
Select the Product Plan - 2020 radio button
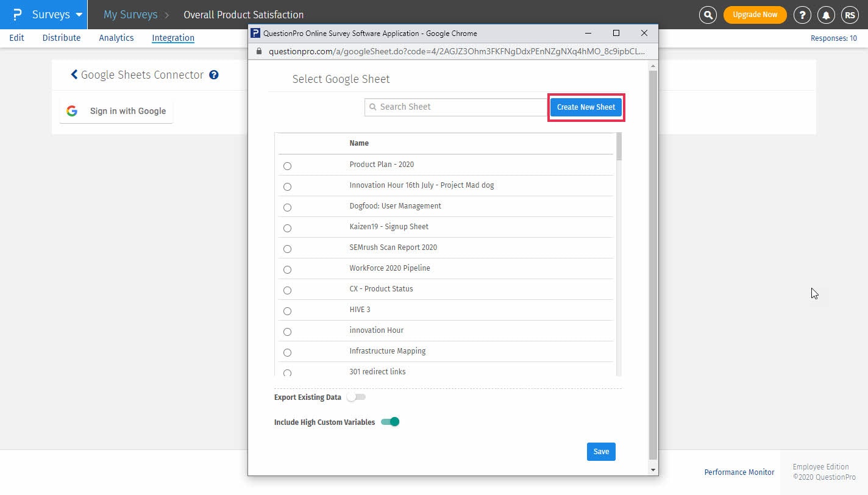[x=287, y=166]
